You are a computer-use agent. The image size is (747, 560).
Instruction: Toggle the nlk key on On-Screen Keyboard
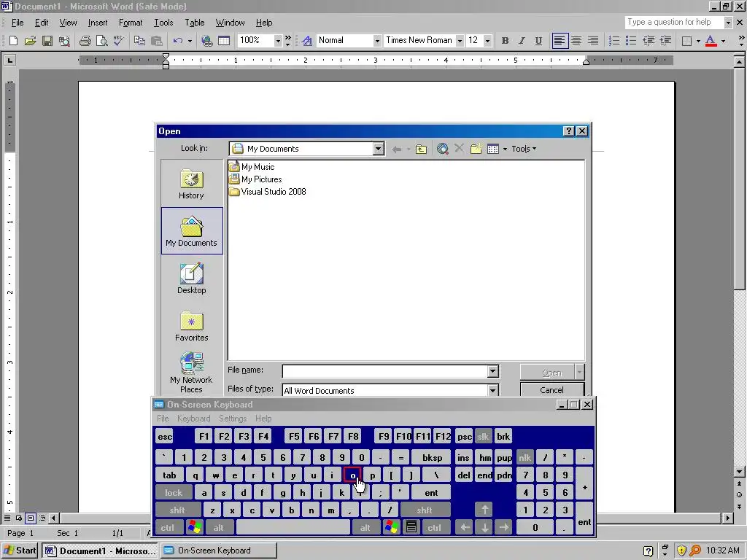pos(525,458)
